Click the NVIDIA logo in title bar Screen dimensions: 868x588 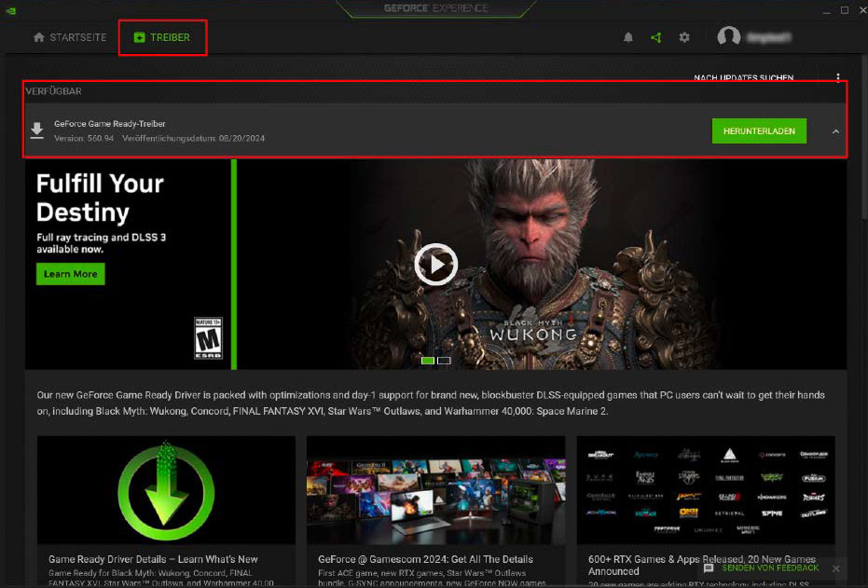pyautogui.click(x=10, y=9)
